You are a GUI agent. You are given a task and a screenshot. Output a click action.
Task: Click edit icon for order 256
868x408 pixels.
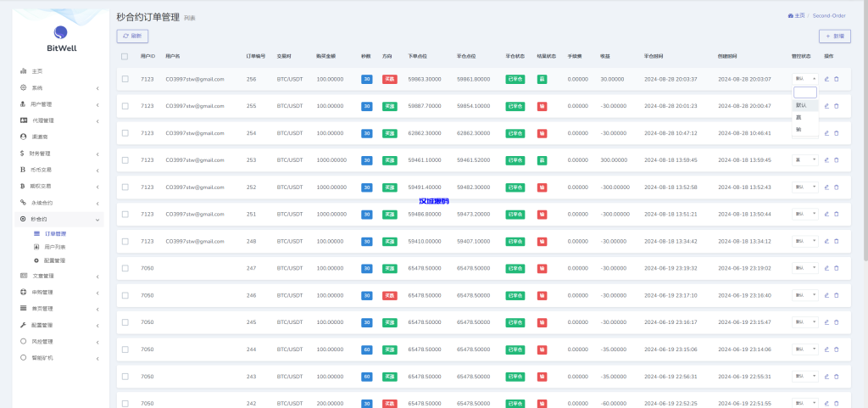(x=826, y=79)
